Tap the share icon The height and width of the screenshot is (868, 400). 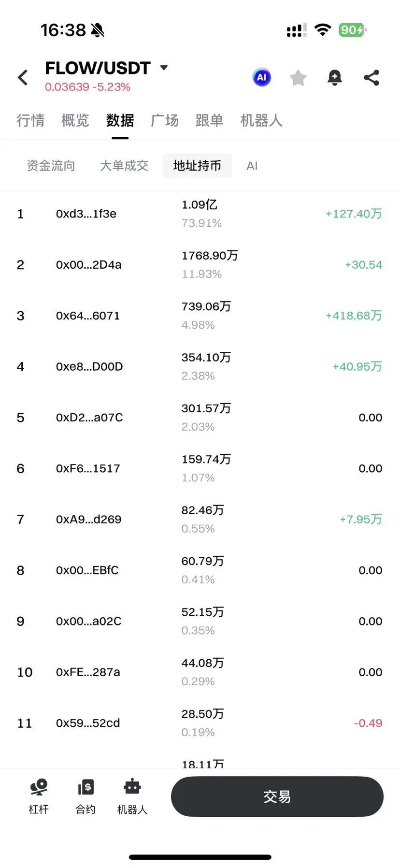[x=371, y=77]
